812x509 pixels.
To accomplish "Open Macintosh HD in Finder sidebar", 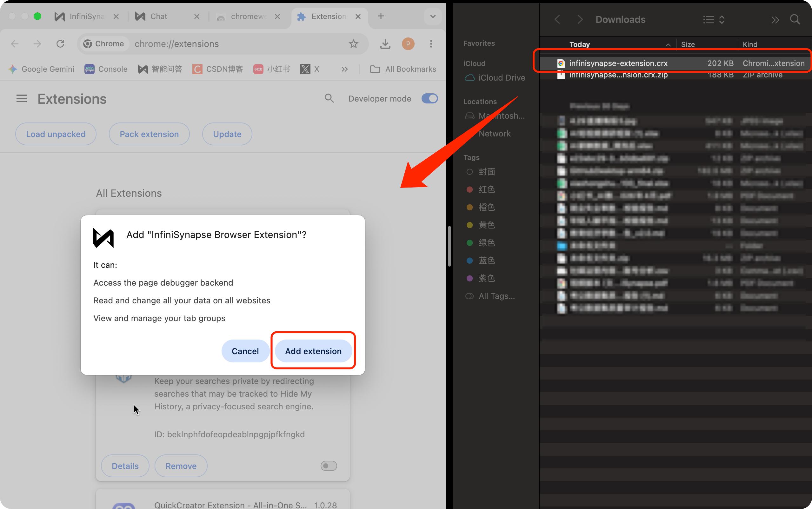I will point(495,116).
